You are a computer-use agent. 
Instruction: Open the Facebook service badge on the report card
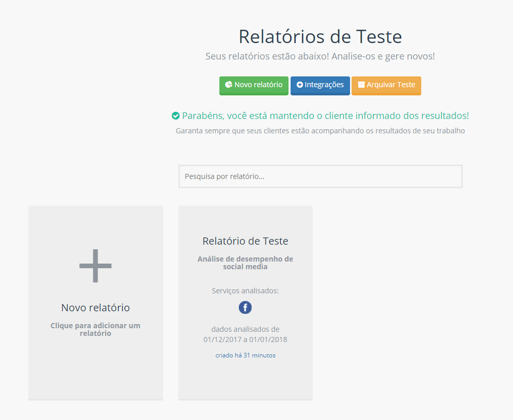(245, 307)
